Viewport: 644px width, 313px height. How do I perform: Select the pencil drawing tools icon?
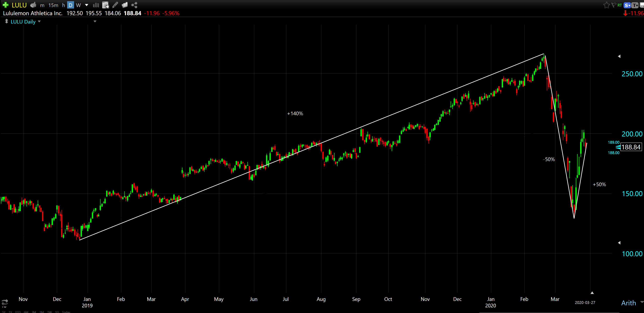click(115, 5)
